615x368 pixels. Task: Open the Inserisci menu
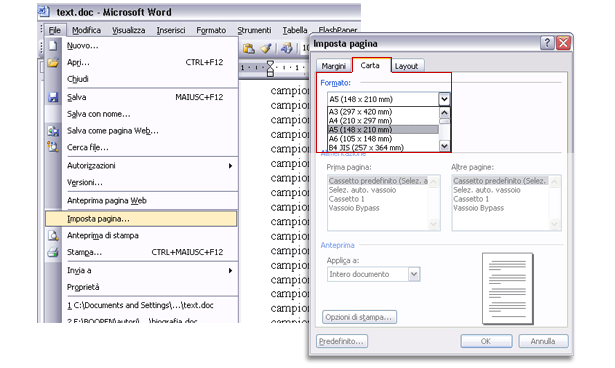[x=171, y=30]
